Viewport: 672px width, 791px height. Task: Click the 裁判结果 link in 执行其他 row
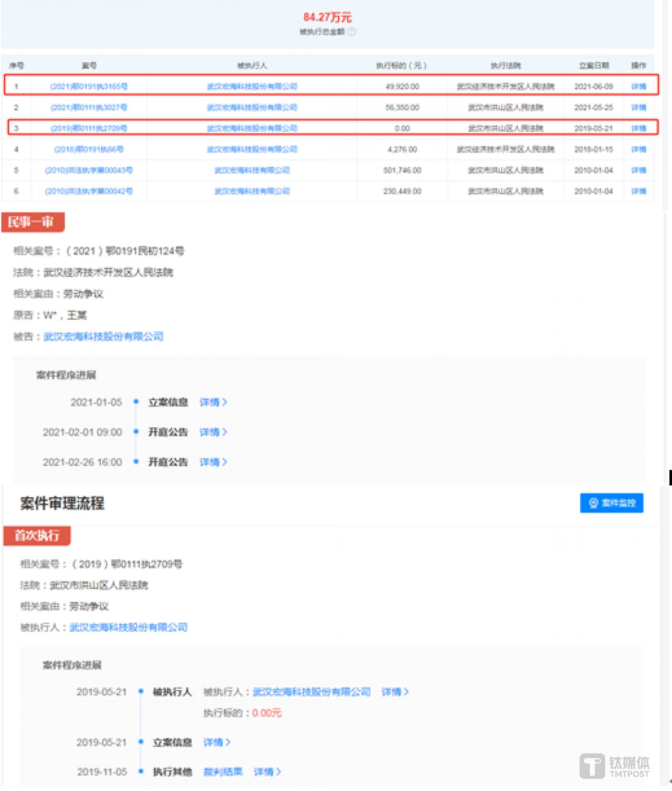(223, 772)
